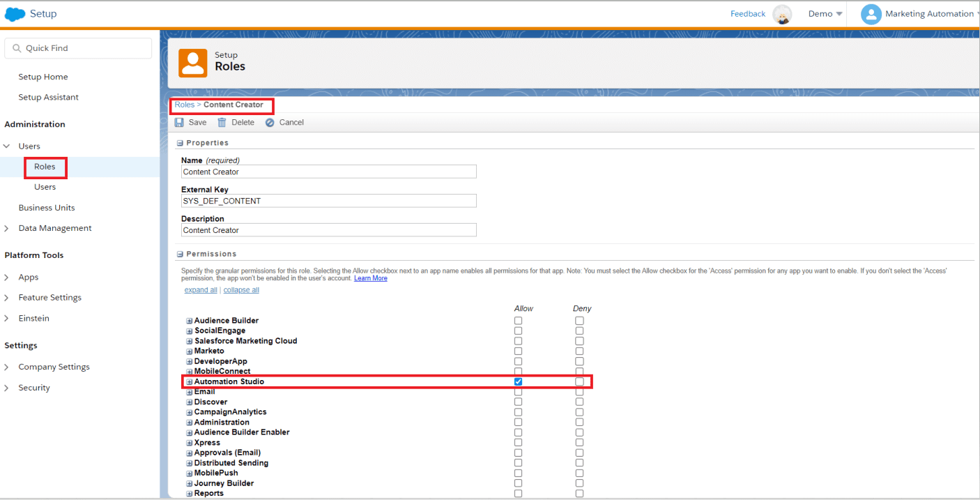Collapse the Properties section icon
The height and width of the screenshot is (500, 980).
pos(180,143)
